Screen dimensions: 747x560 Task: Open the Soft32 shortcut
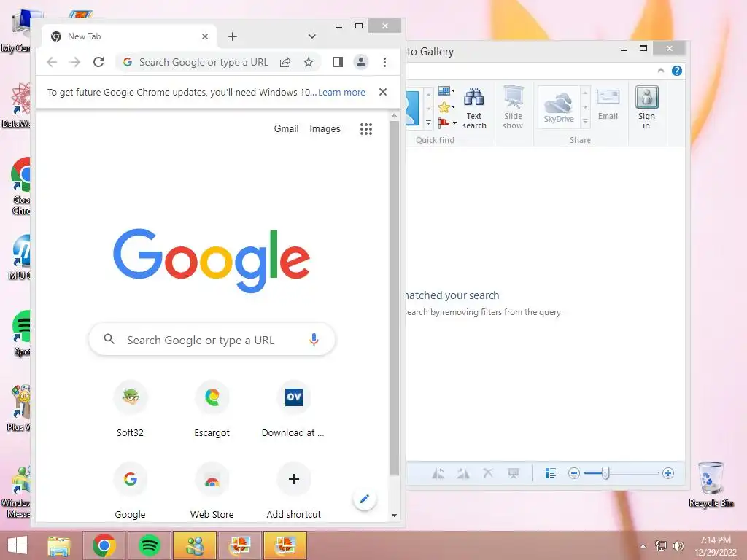(131, 410)
